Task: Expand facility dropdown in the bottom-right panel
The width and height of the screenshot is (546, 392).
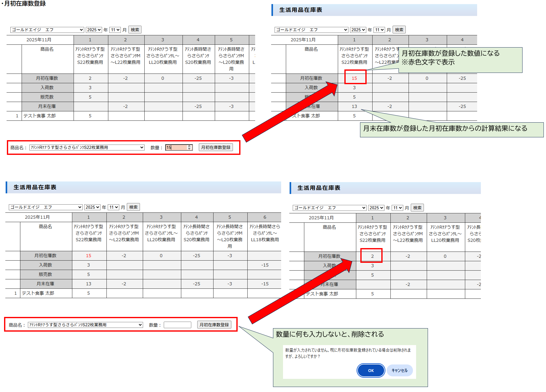Action: coord(329,208)
